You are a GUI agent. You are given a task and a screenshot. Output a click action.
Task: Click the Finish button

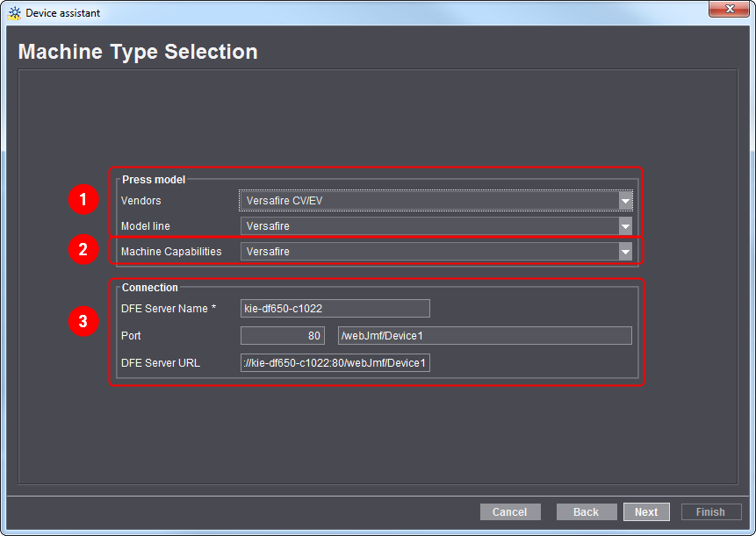[x=710, y=512]
